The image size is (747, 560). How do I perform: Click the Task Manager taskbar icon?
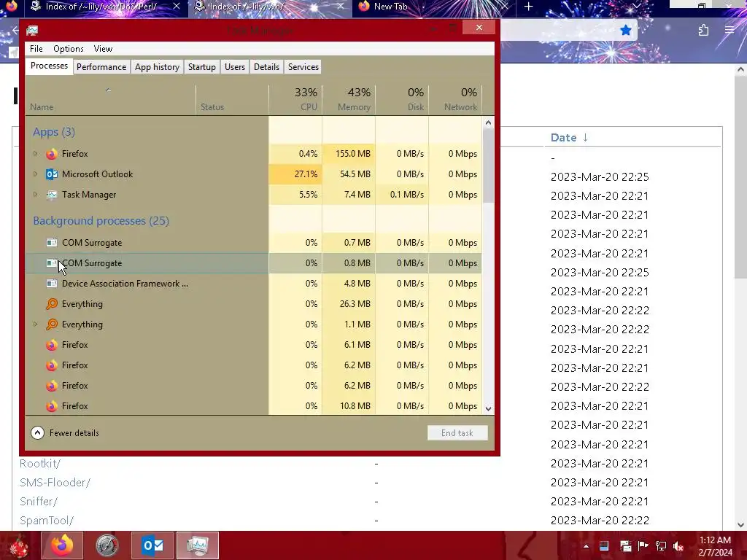[x=198, y=545]
